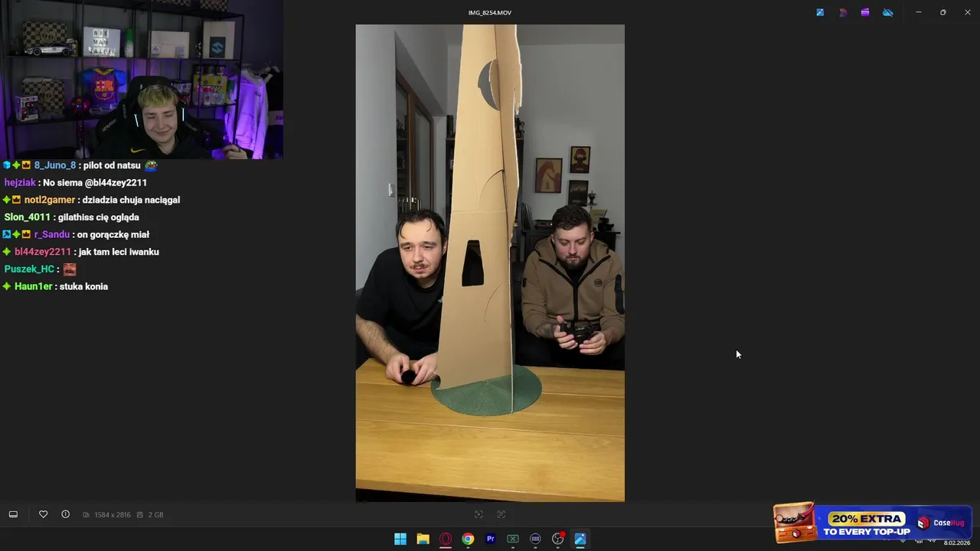
Task: Open File Explorer from the taskbar
Action: [x=423, y=539]
